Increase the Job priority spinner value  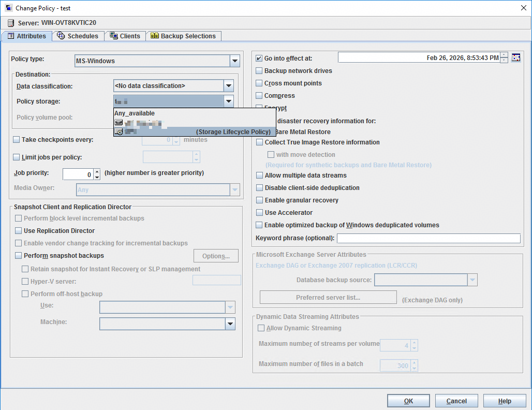click(97, 171)
